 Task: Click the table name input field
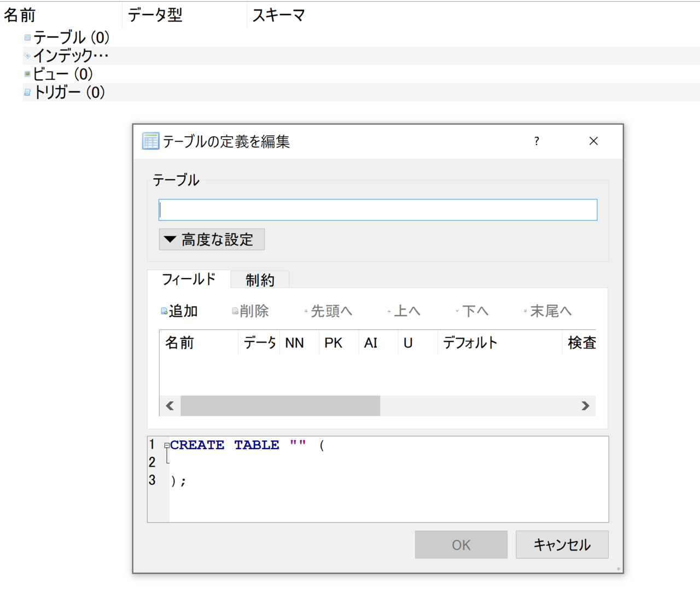[378, 210]
